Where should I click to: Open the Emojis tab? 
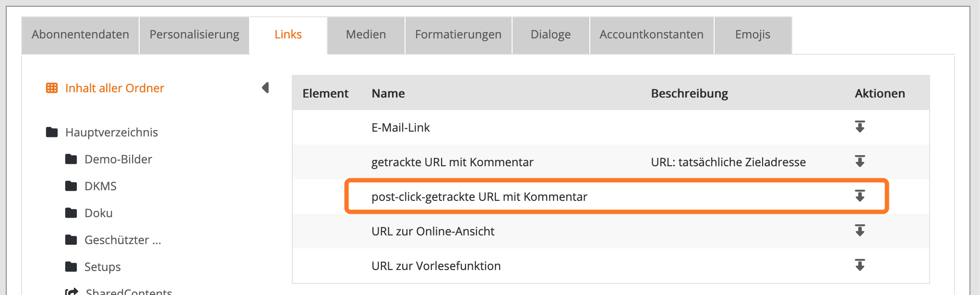pyautogui.click(x=753, y=35)
